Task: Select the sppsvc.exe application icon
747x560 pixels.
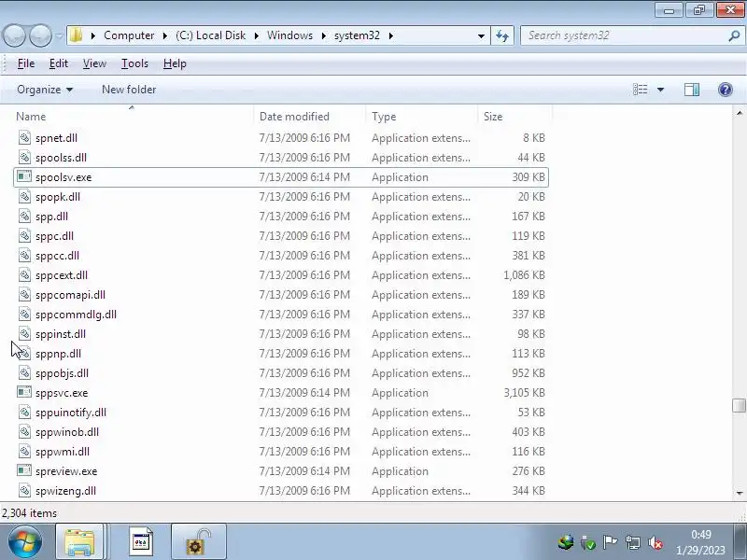Action: (24, 392)
